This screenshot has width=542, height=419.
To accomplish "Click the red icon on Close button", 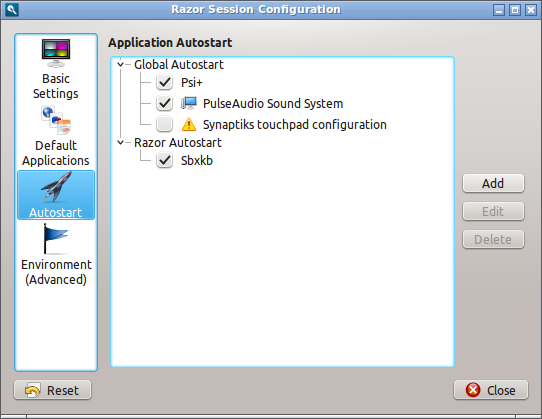I will [473, 390].
